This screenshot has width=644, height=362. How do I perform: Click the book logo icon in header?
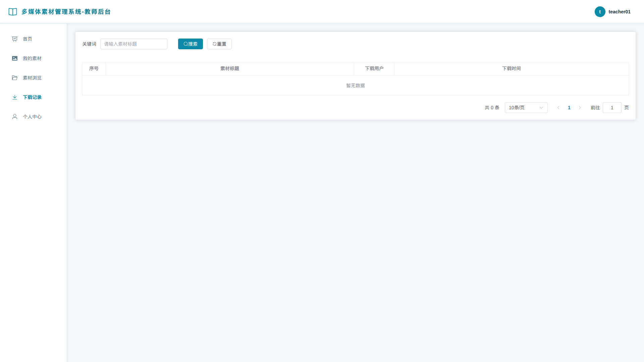[13, 12]
